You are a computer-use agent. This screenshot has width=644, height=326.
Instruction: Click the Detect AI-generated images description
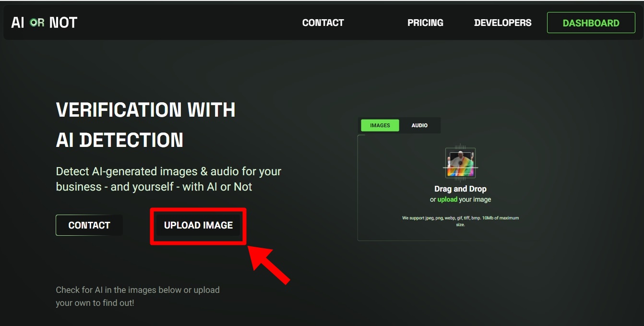tap(168, 179)
